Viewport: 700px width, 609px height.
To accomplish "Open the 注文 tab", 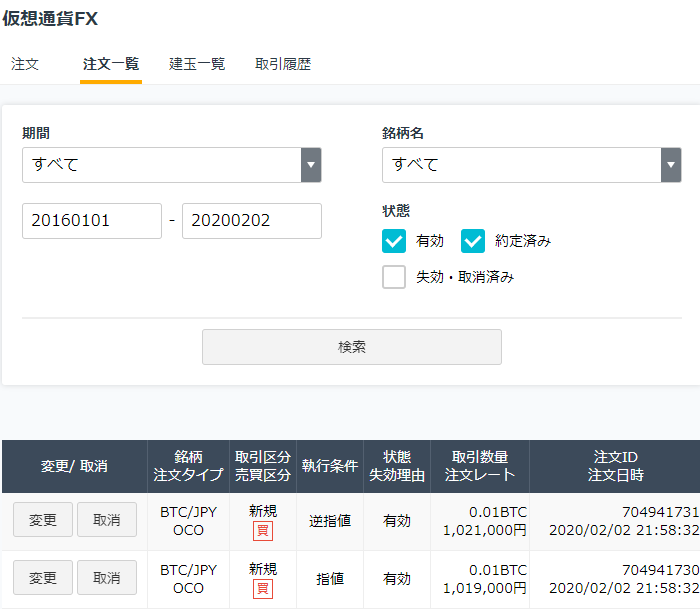I will pyautogui.click(x=25, y=64).
